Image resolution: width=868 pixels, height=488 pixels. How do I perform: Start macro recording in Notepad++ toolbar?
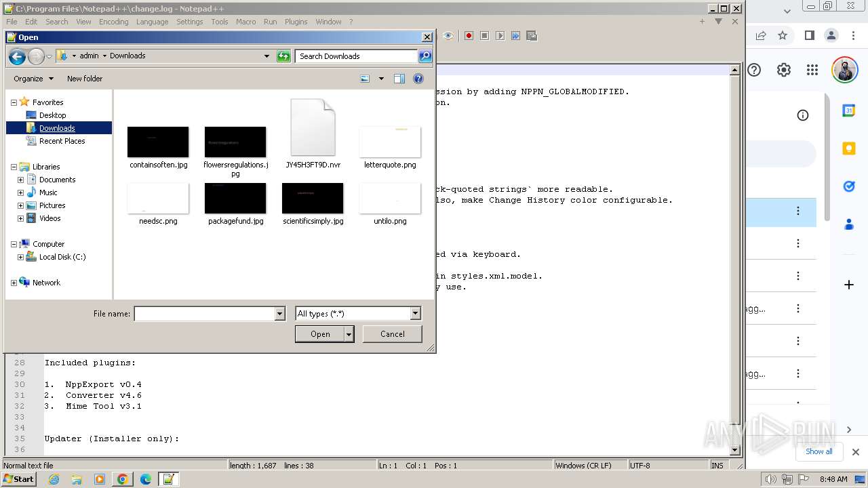[x=469, y=36]
